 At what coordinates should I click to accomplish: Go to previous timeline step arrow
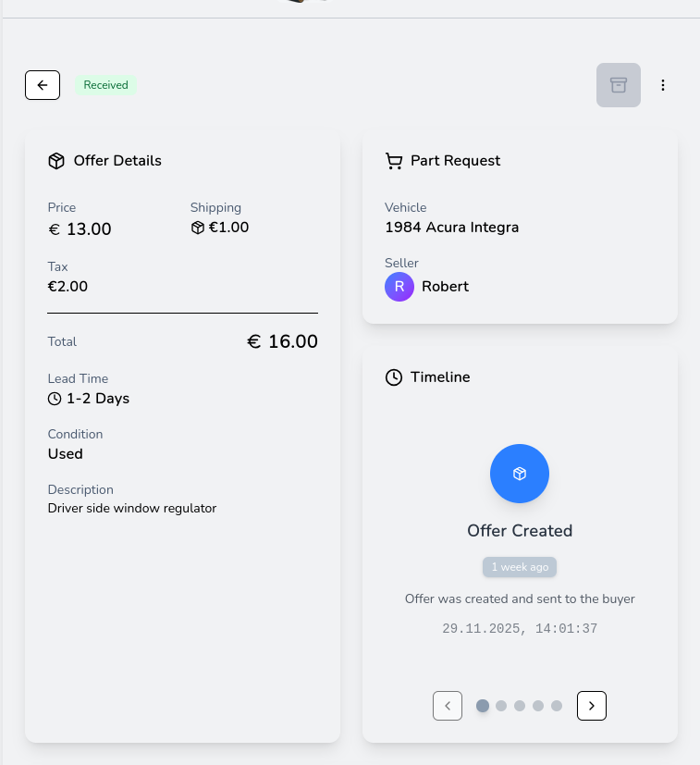click(448, 706)
